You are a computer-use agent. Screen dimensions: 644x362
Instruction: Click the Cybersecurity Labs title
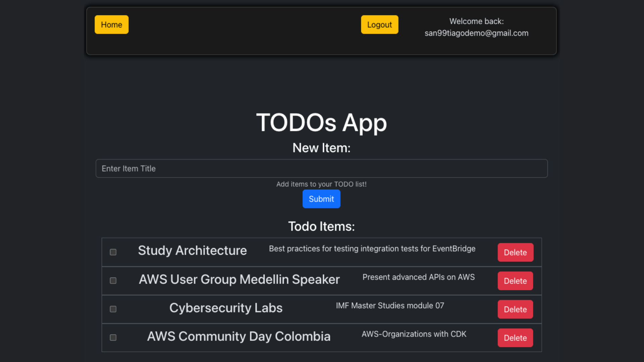point(226,308)
